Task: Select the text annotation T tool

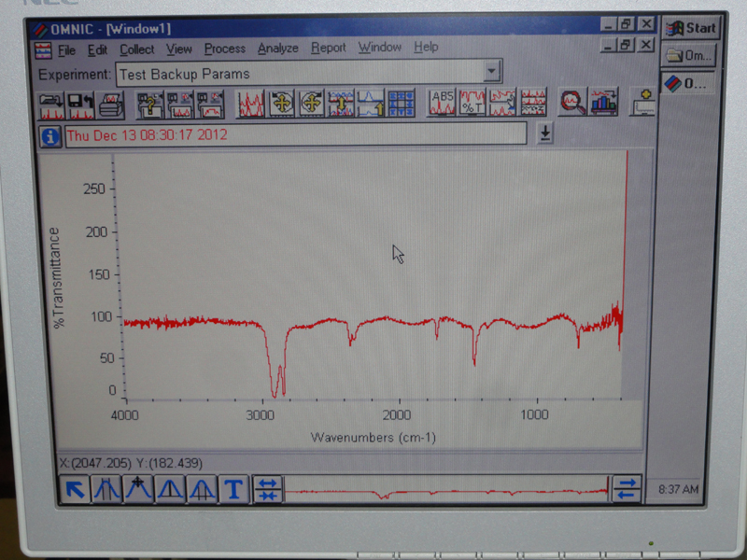Action: pyautogui.click(x=234, y=489)
